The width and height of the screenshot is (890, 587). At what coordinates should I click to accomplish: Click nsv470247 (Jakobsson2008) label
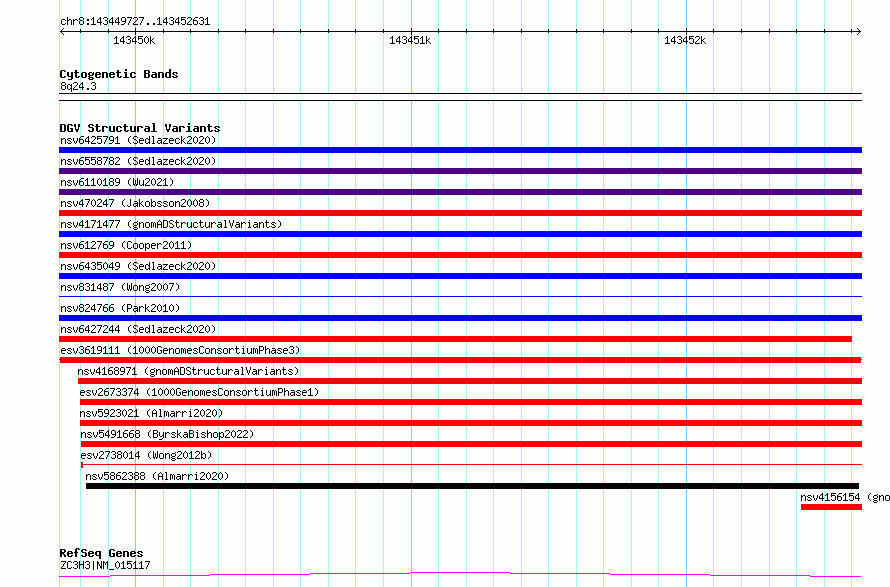(135, 203)
